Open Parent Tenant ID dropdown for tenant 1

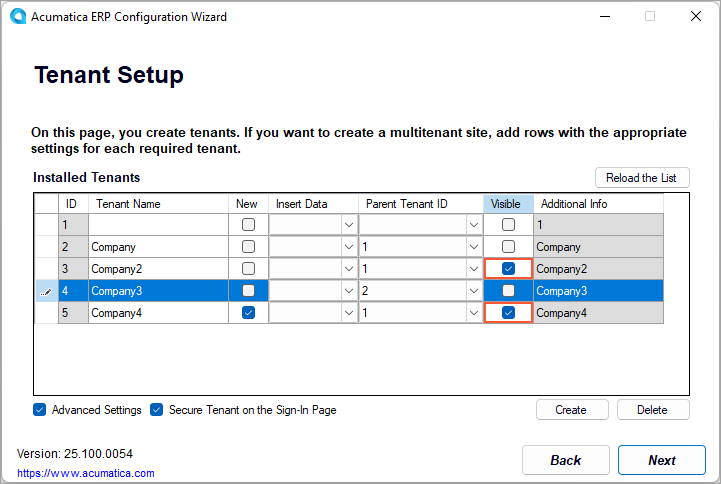pyautogui.click(x=474, y=225)
